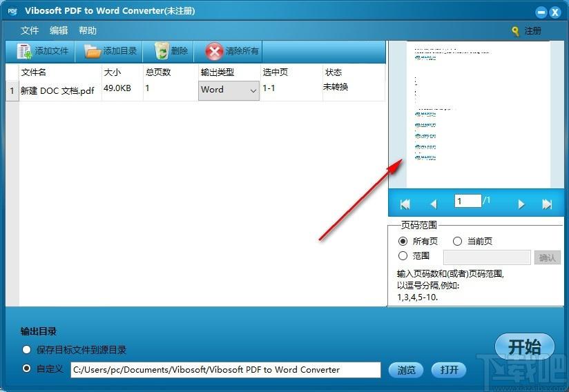Minimize the Vibosoft converter window
The height and width of the screenshot is (392, 569).
[x=541, y=12]
